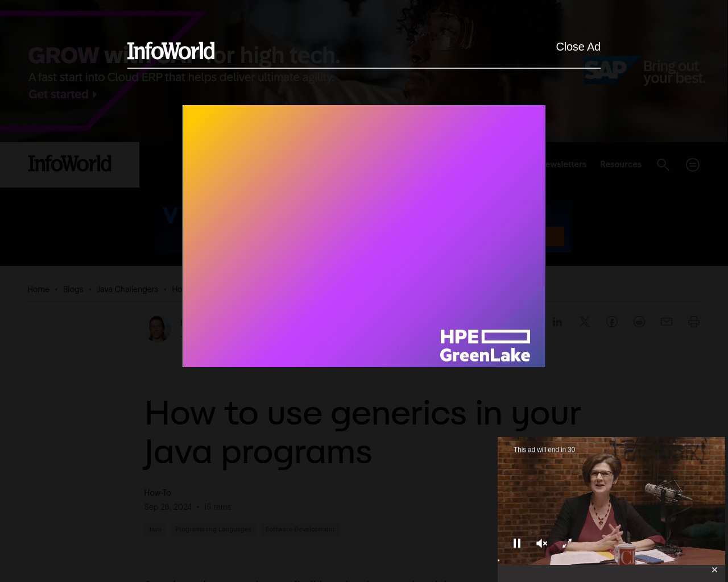This screenshot has width=728, height=582.
Task: Print the article using the printer icon
Action: click(694, 322)
